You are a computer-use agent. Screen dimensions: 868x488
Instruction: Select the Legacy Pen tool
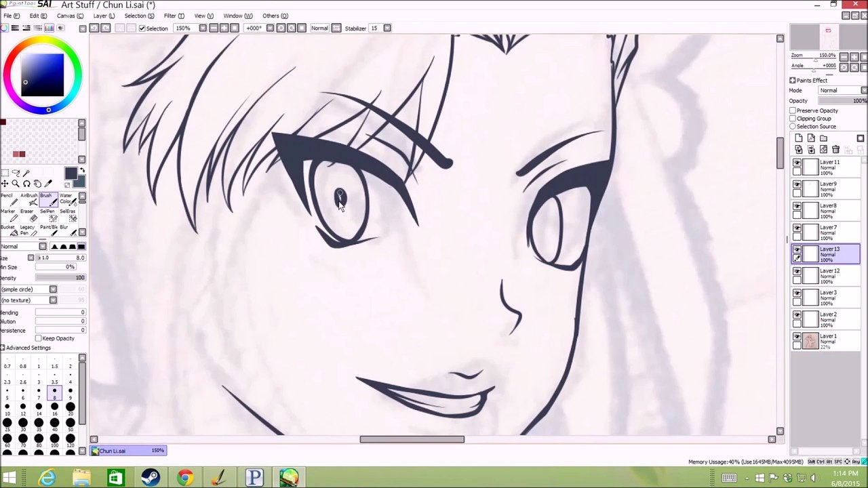point(28,231)
